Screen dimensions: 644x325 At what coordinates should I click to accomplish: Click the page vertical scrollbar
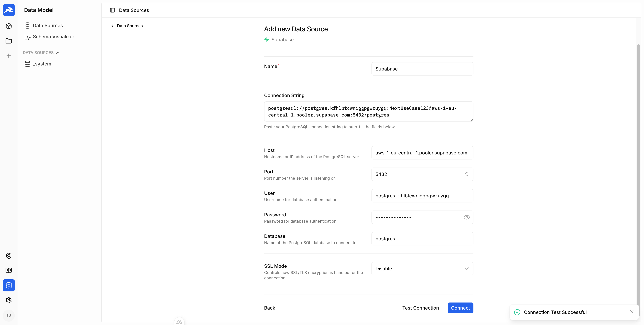(638, 180)
